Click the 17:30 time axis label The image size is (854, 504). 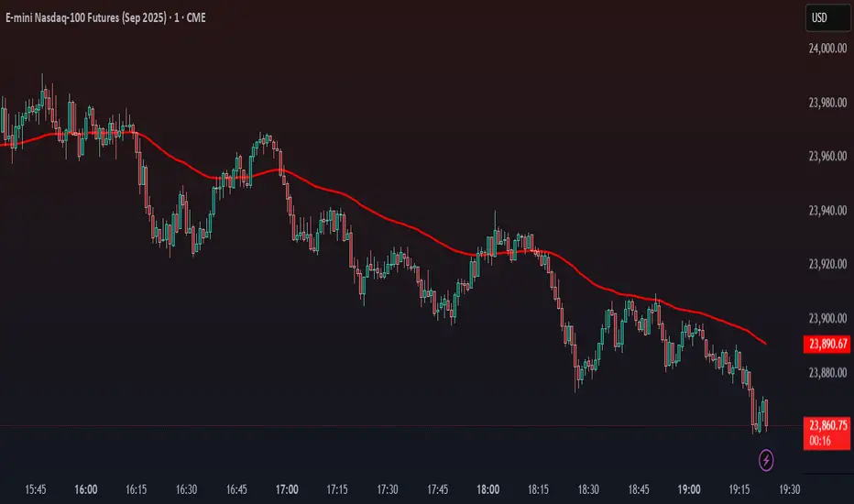coord(388,489)
